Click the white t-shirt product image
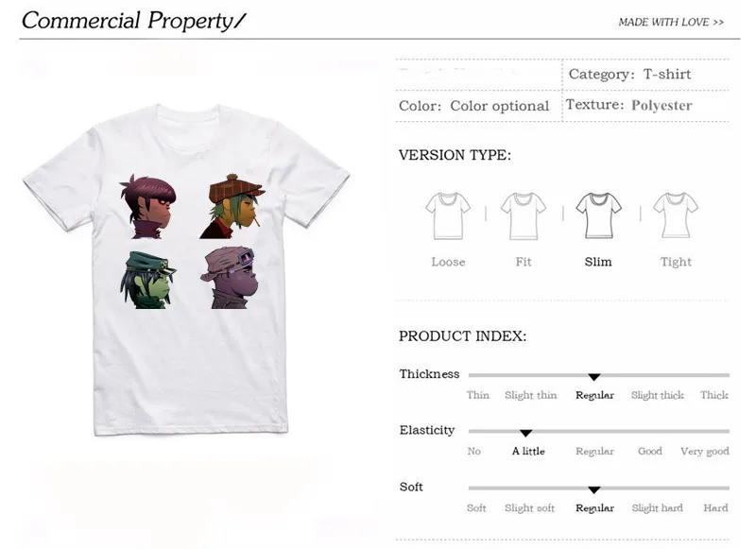This screenshot has width=756, height=549. point(186,269)
